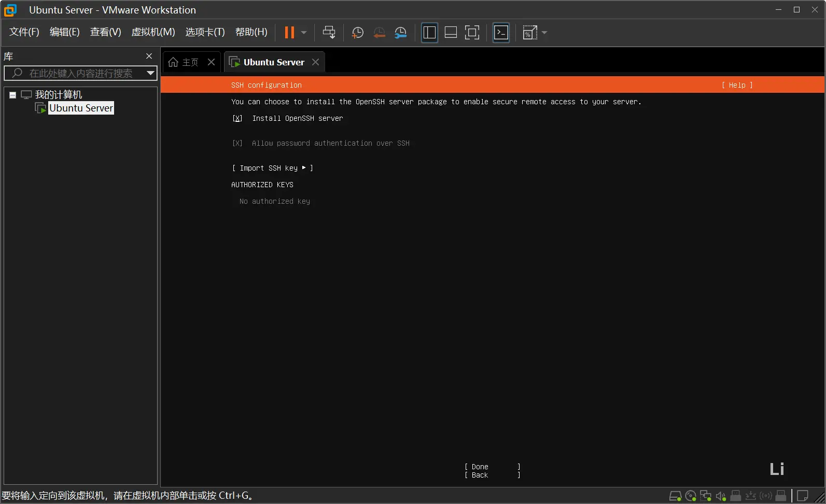This screenshot has height=504, width=826.
Task: Switch to the 主页 tab
Action: point(184,62)
